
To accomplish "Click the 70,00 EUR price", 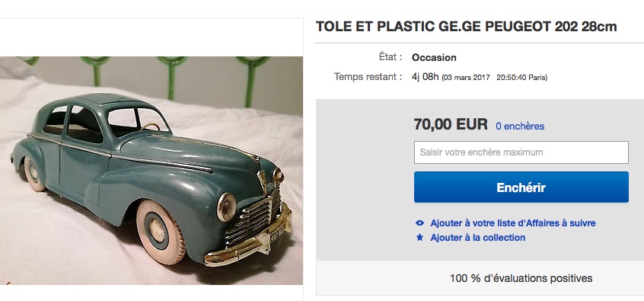I will (451, 123).
